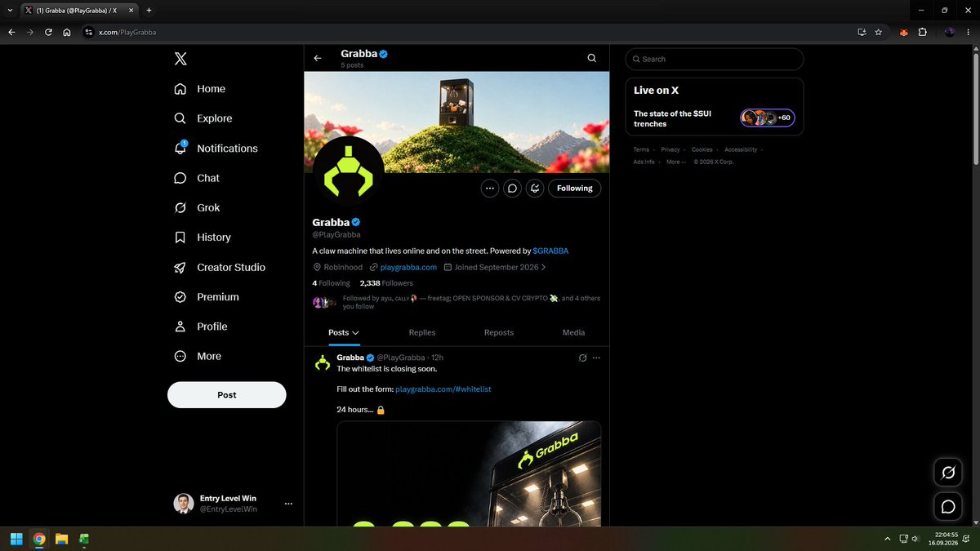Open the Windows Start menu
This screenshot has width=980, height=551.
point(16,539)
